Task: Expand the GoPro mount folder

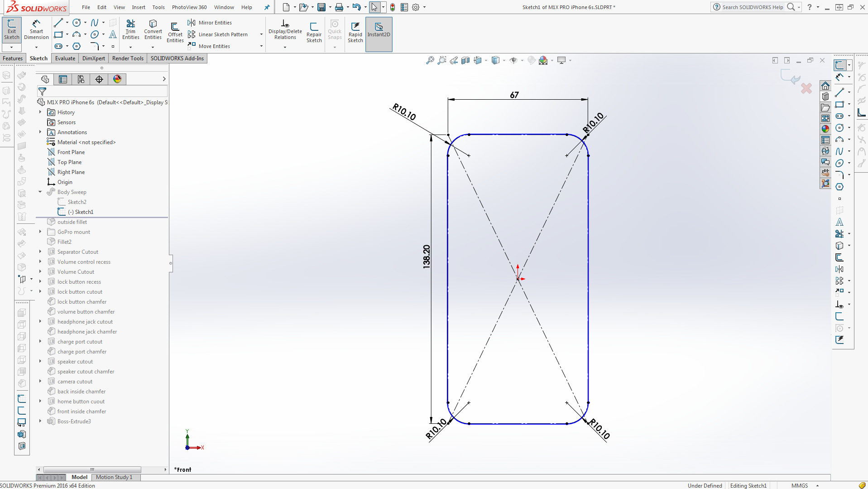Action: [40, 232]
